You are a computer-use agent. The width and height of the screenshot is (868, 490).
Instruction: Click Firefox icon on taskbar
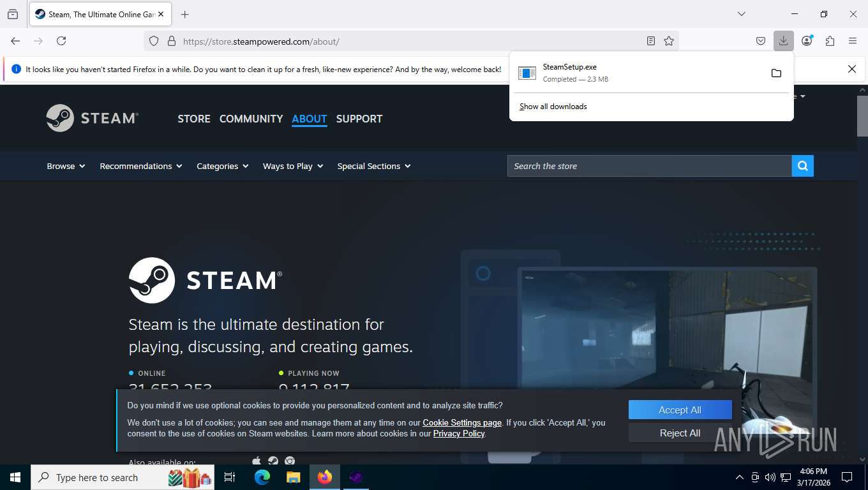click(x=325, y=477)
